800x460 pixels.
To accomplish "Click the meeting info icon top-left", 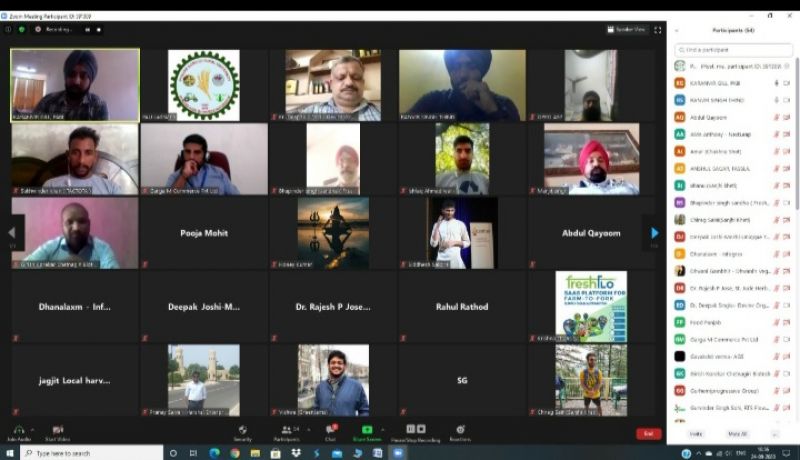I will click(8, 30).
